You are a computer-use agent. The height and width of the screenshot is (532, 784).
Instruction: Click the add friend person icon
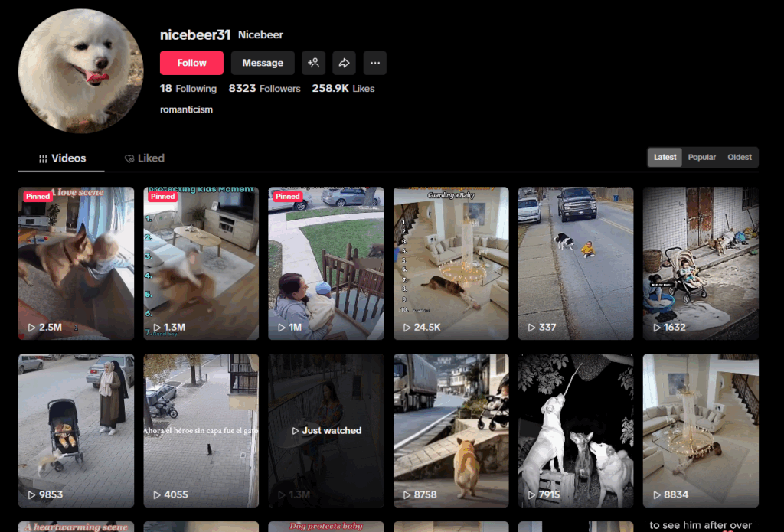[313, 63]
